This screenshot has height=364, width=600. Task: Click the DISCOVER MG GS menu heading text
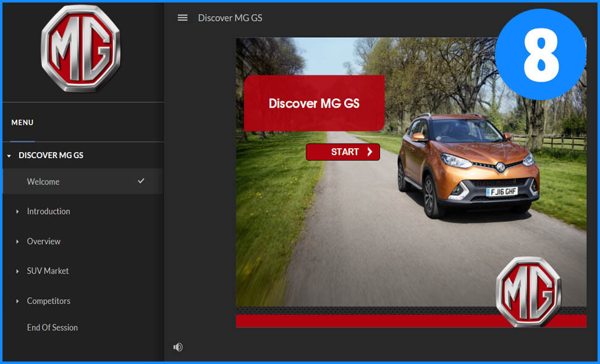51,155
